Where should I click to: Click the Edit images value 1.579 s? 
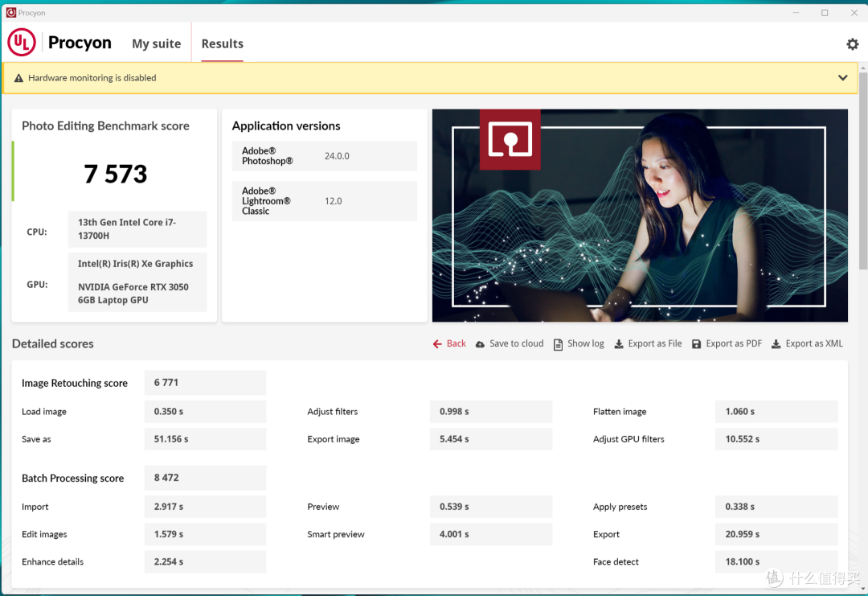click(205, 535)
